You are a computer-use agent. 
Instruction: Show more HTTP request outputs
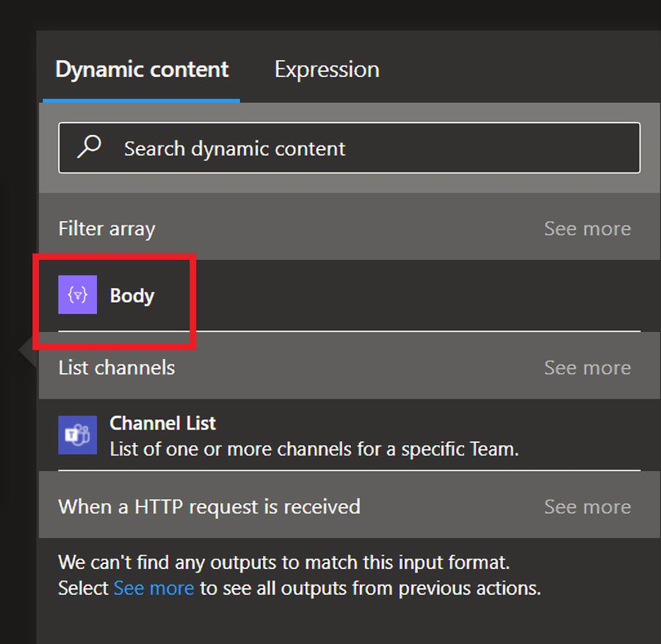point(587,507)
